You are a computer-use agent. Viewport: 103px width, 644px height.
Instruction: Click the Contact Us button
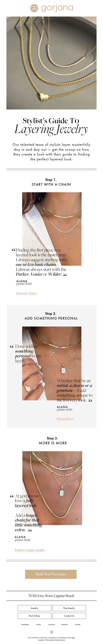point(69,616)
